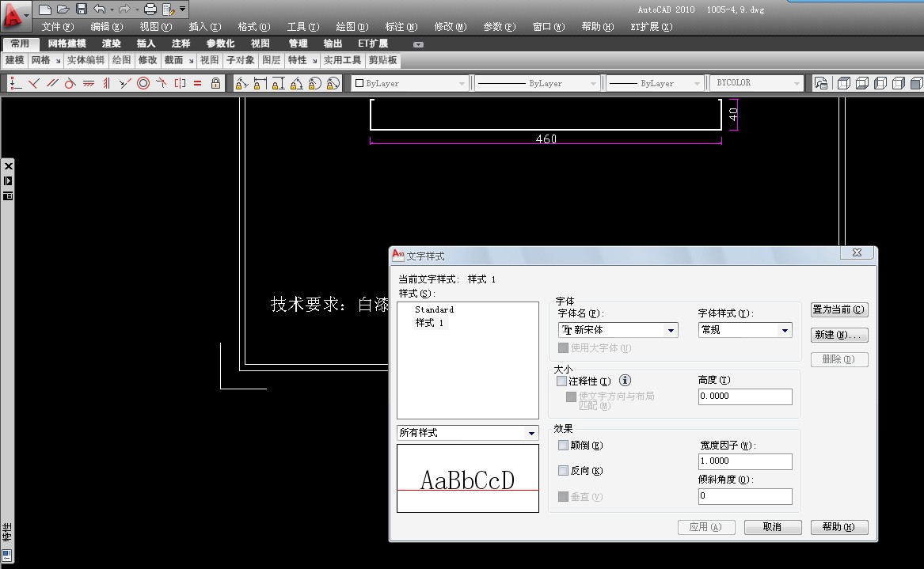Open the Visual Styles Manager icon
This screenshot has width=924, height=569.
point(821,83)
